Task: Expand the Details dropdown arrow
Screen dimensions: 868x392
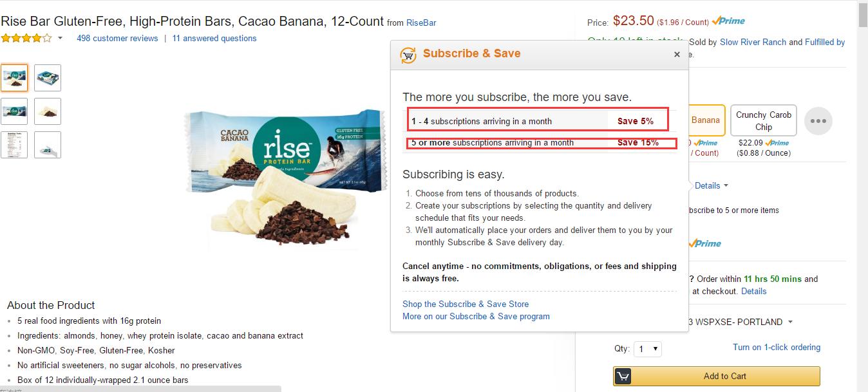Action: 726,185
